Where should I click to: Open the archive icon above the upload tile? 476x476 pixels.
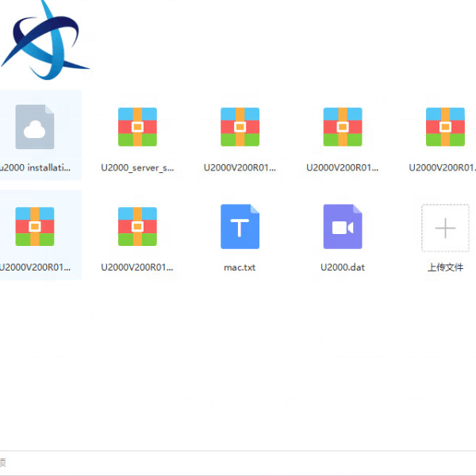click(x=445, y=127)
